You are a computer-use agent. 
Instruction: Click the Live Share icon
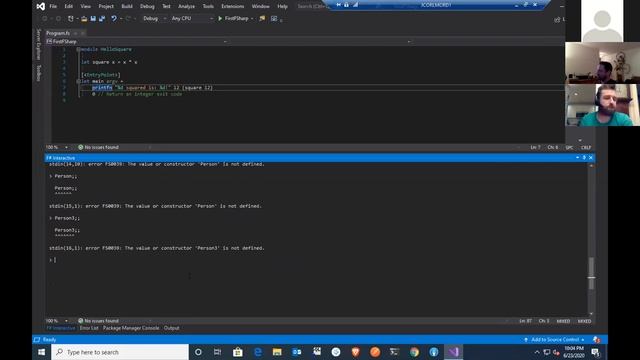pos(557,19)
